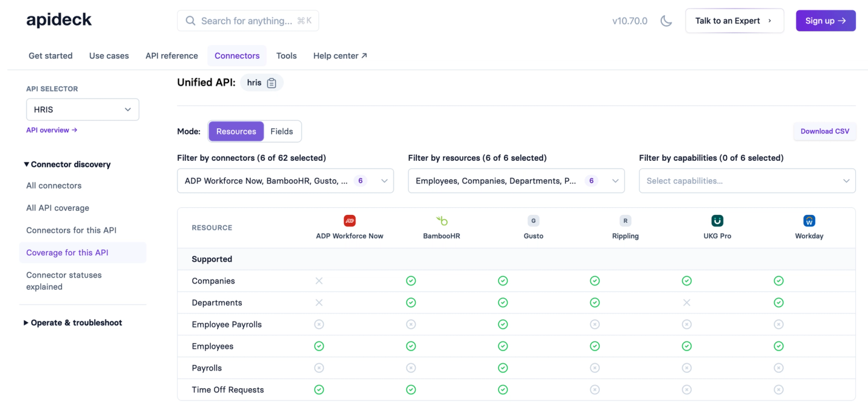Screen dimensions: 868x410
Task: Click the Companies row label
Action: [213, 281]
